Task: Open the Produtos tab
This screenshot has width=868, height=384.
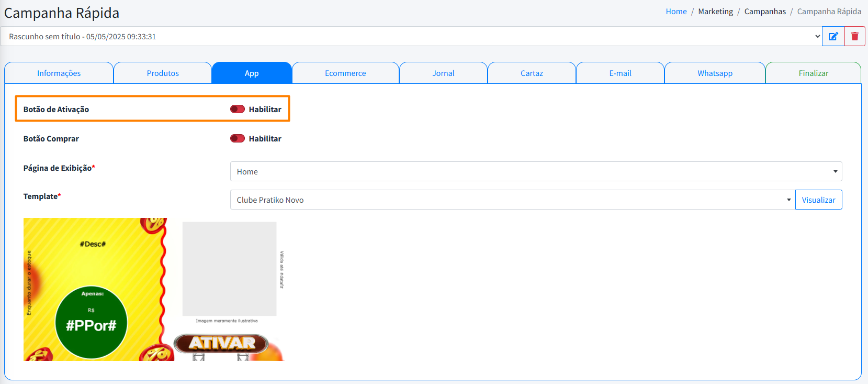Action: point(163,73)
